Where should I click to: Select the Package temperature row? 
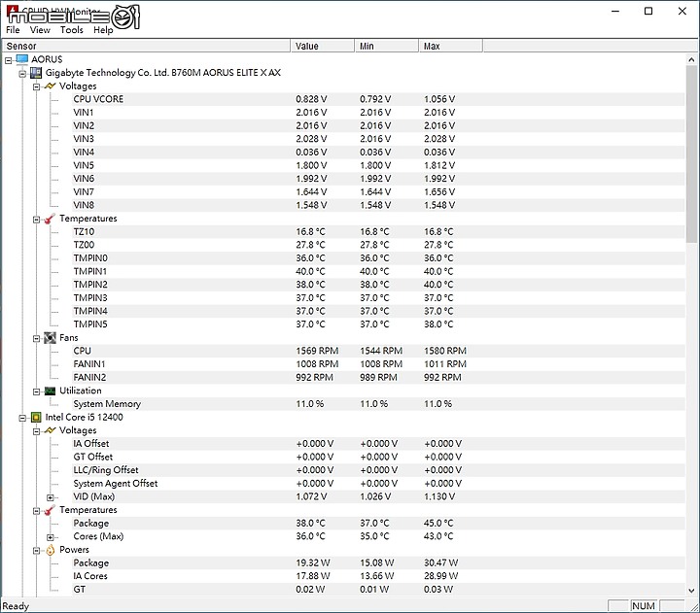coord(377,523)
